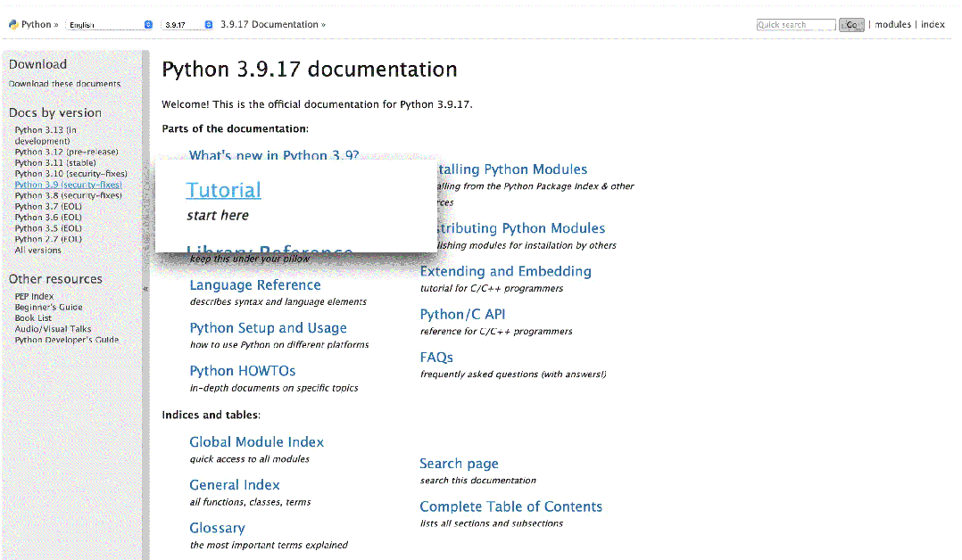Open the 3.9.17 version dropdown

pyautogui.click(x=187, y=25)
